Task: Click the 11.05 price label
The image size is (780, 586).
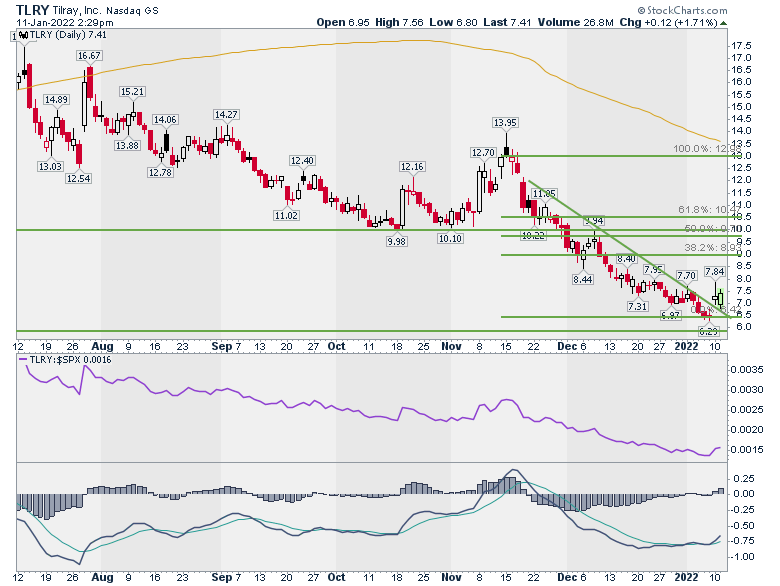Action: coord(544,194)
